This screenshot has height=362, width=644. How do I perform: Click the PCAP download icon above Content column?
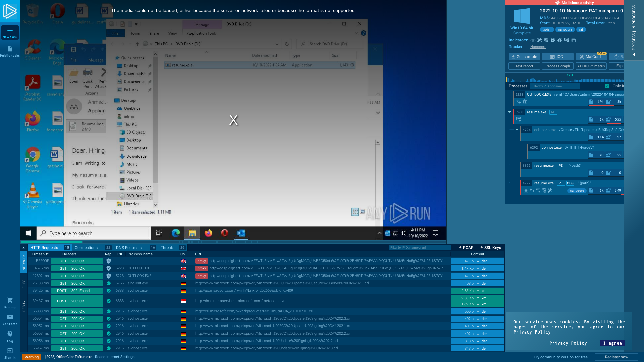coord(460,248)
